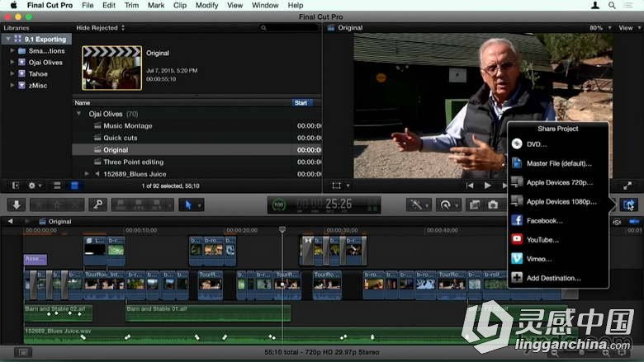Click the Share project toolbar button

pyautogui.click(x=628, y=205)
